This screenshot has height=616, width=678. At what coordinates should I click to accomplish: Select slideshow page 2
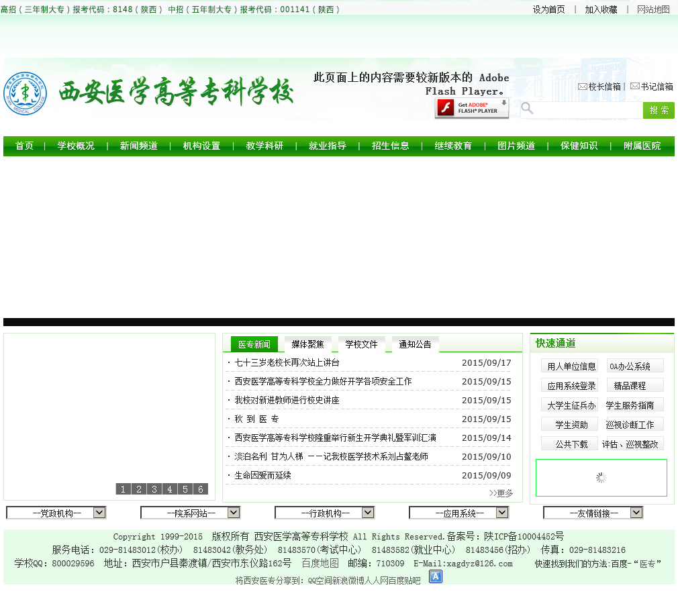[x=139, y=489]
